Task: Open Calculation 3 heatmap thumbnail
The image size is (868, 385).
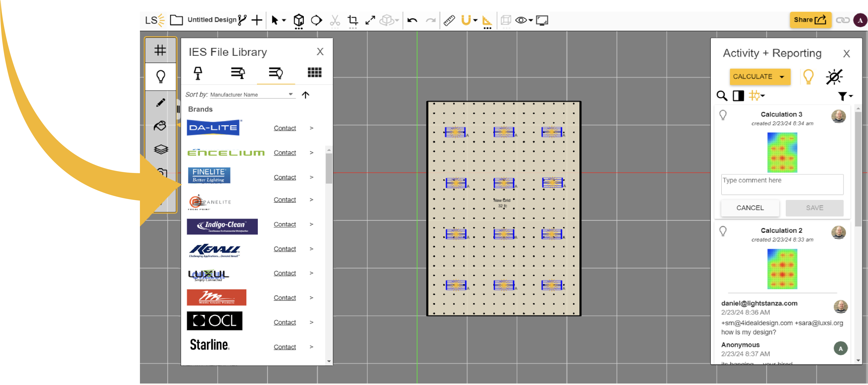Action: [782, 153]
